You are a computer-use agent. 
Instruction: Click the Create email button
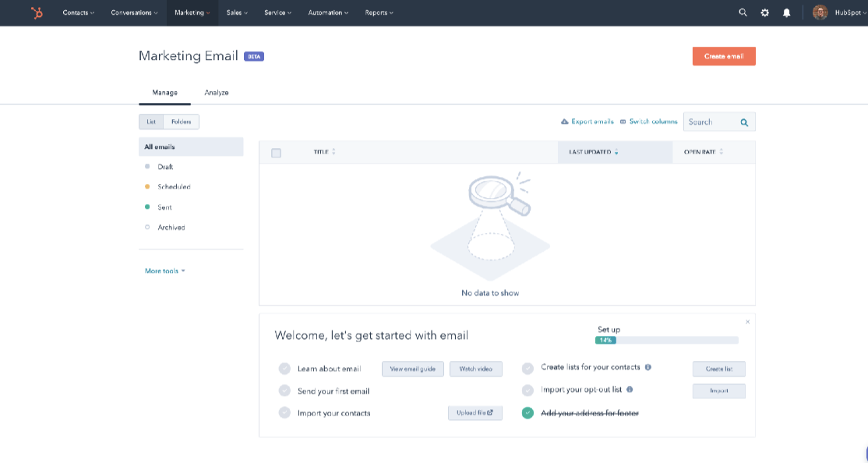tap(724, 56)
